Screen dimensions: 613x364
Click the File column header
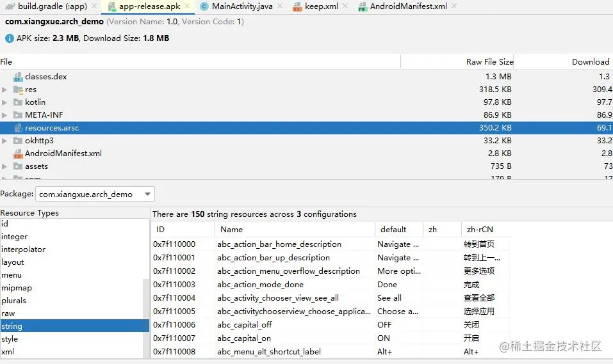[x=200, y=61]
